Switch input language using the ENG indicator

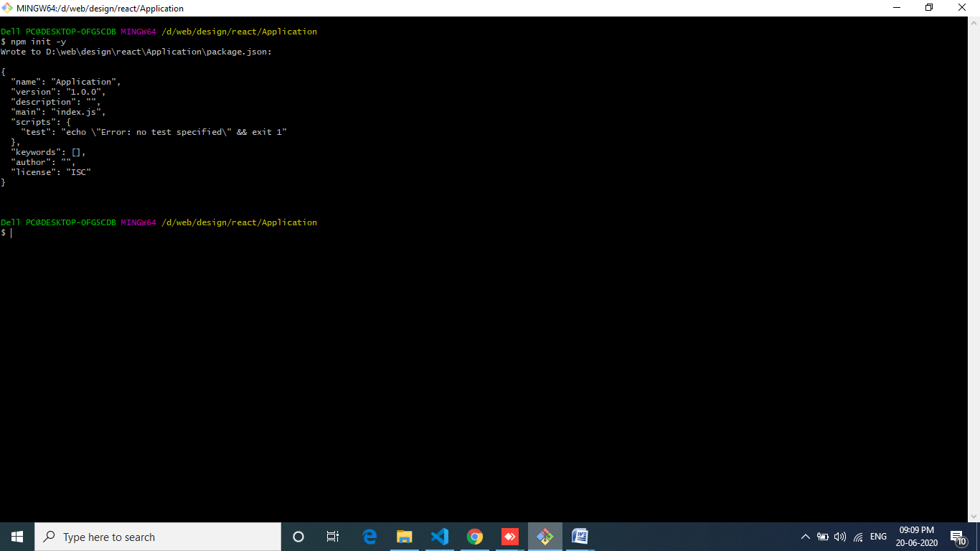(878, 537)
